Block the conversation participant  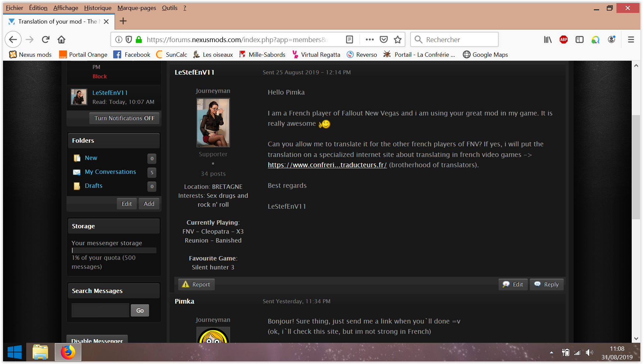click(100, 76)
